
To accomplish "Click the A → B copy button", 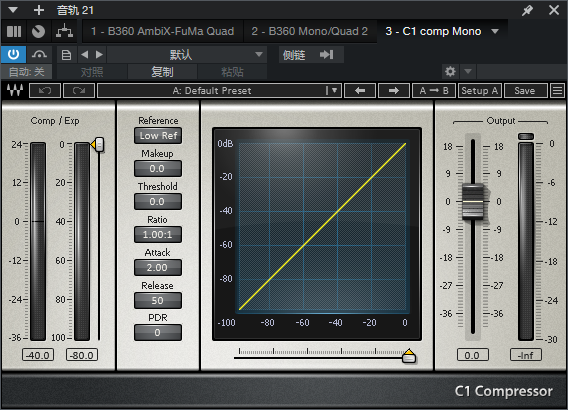I will [x=434, y=91].
